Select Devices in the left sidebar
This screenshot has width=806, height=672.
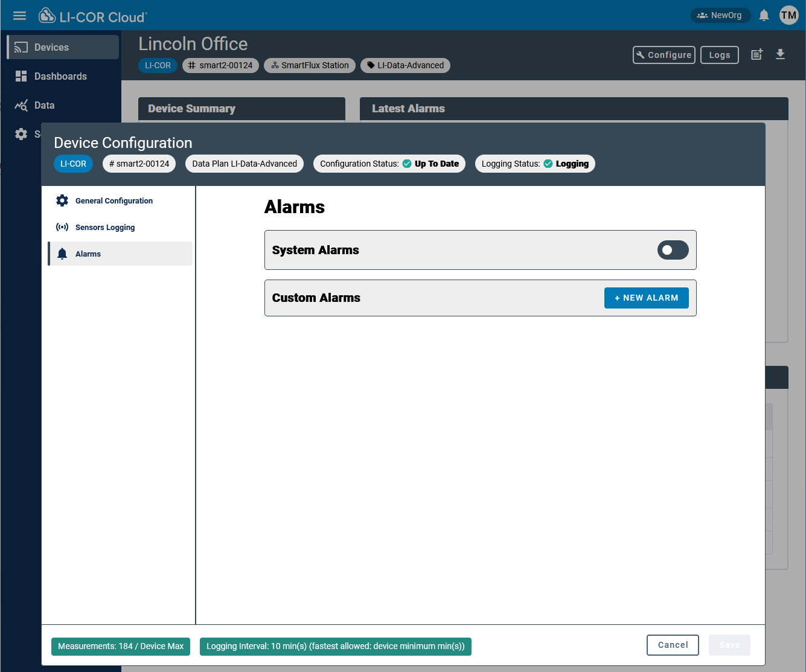pyautogui.click(x=63, y=47)
